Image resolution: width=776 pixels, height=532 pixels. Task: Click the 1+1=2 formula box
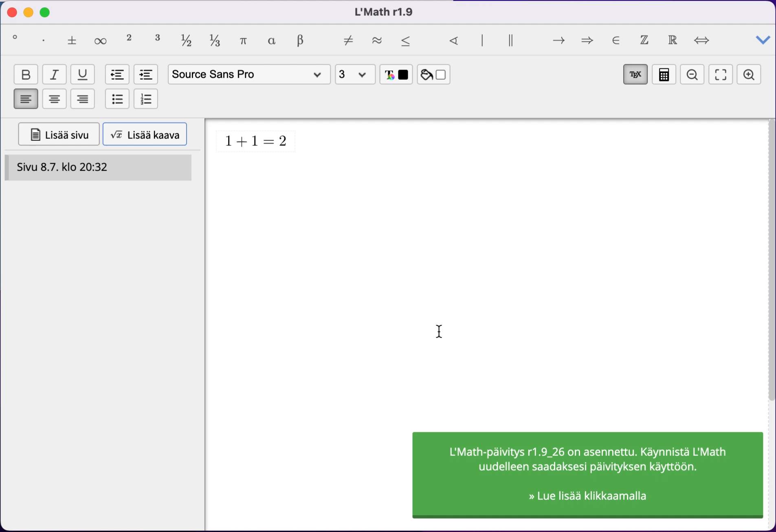pyautogui.click(x=256, y=141)
